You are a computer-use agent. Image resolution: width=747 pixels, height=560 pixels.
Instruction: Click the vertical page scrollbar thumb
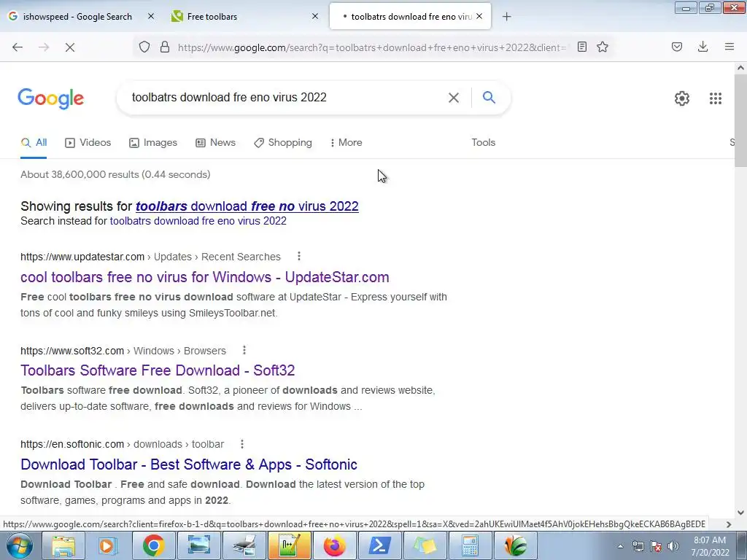[x=740, y=121]
